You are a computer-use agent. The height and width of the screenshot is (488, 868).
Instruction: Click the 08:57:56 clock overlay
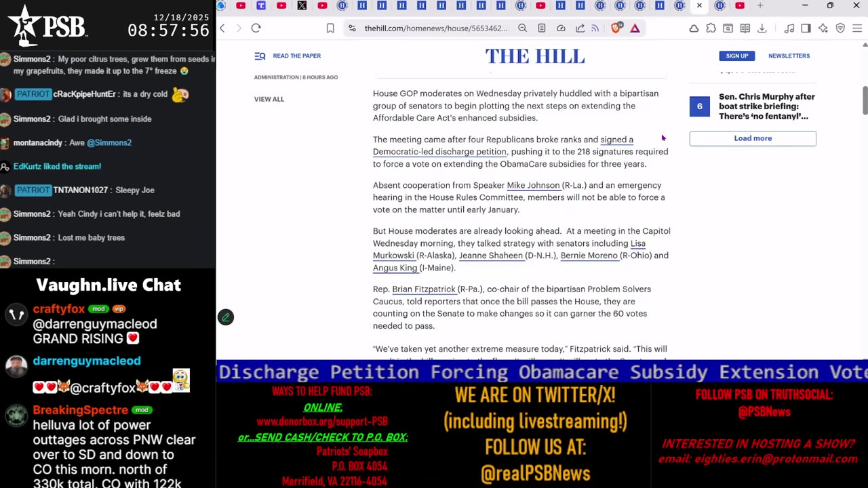pos(168,30)
